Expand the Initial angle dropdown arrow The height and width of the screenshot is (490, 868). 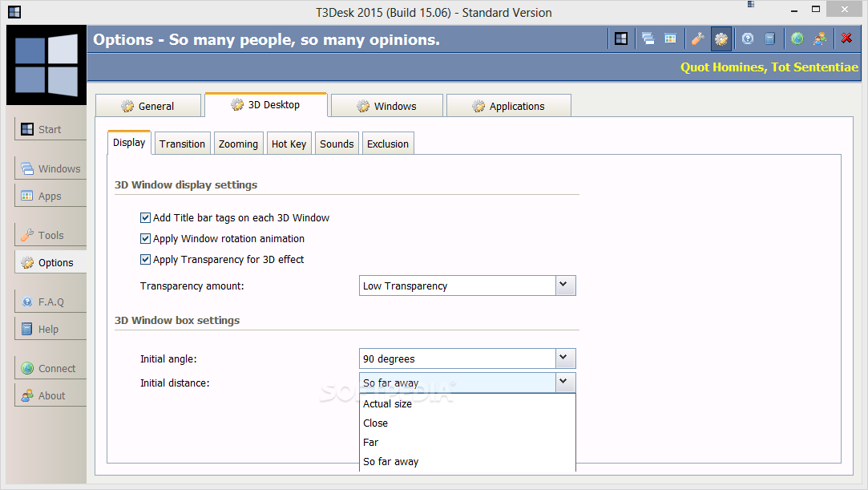coord(565,358)
